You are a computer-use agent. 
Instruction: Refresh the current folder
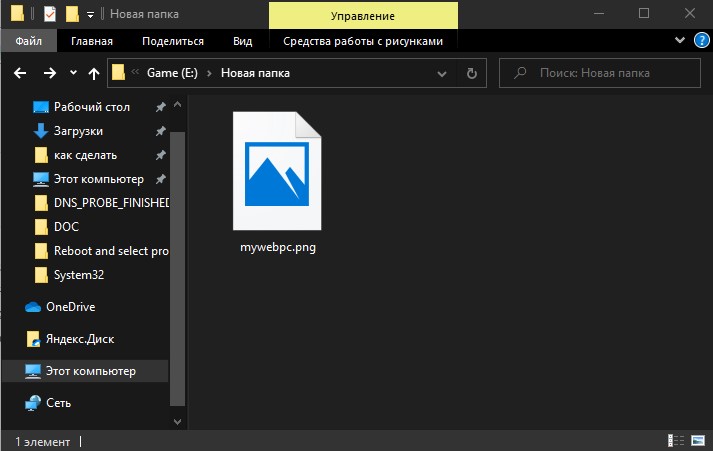pyautogui.click(x=472, y=73)
